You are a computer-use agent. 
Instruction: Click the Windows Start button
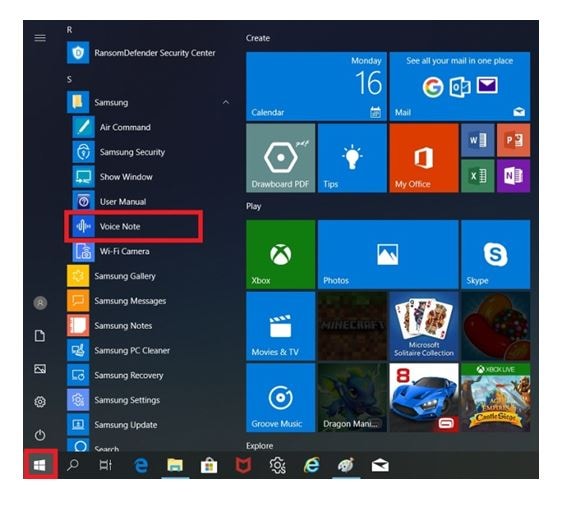pos(40,465)
